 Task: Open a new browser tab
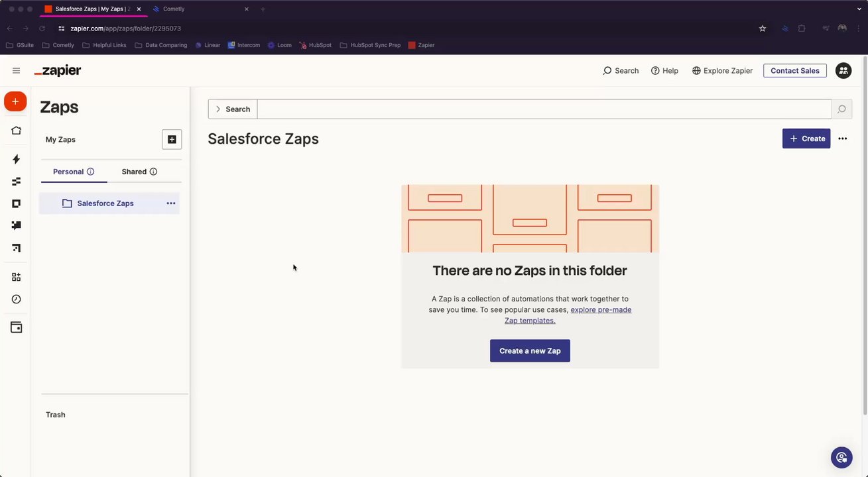(x=263, y=9)
